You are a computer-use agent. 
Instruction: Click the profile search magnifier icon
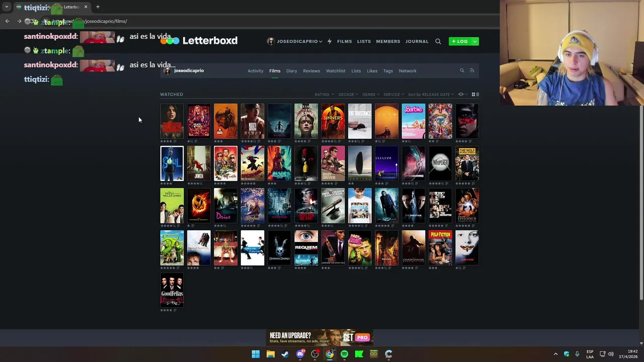(x=462, y=71)
